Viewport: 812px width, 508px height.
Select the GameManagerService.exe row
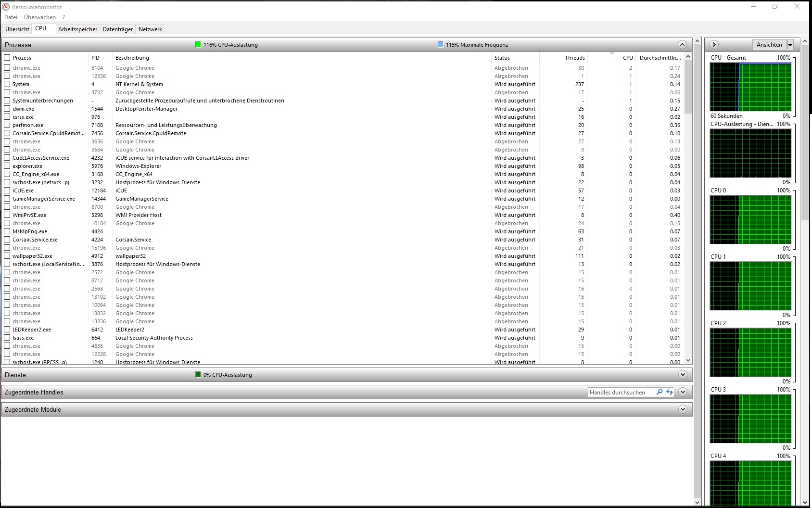343,199
